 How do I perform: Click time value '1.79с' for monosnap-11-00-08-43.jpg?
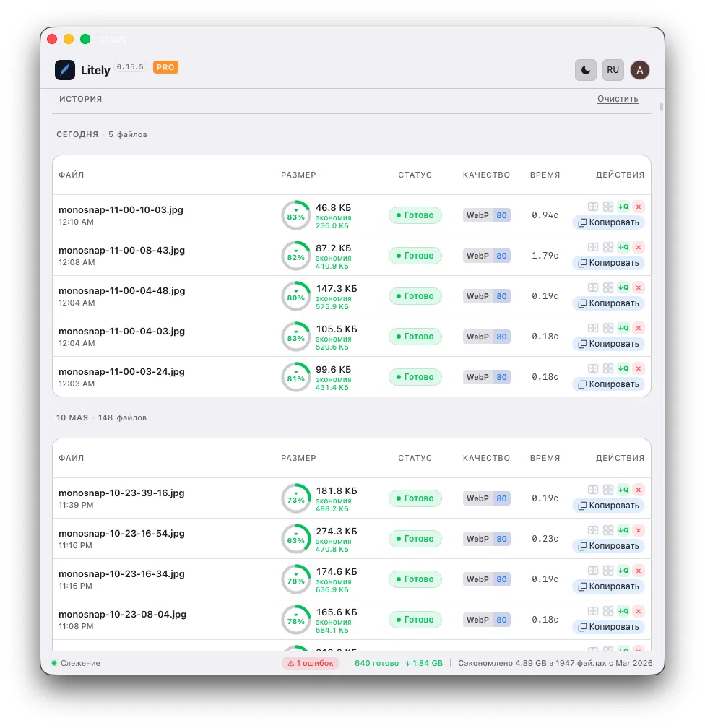(545, 256)
